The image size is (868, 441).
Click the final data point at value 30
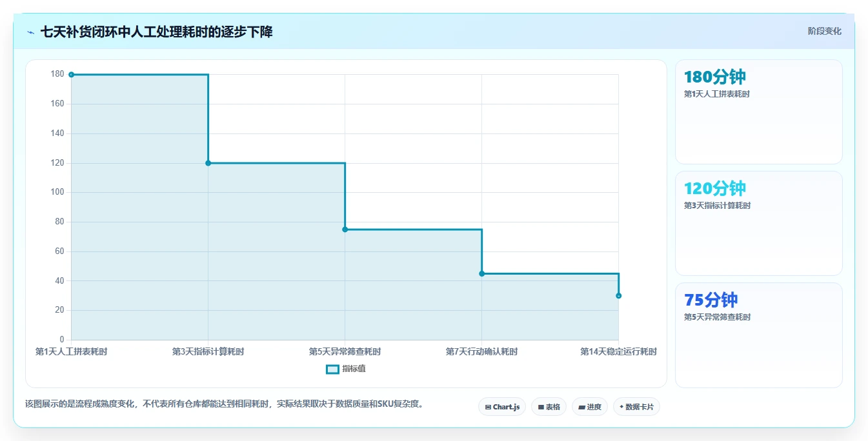pyautogui.click(x=618, y=296)
